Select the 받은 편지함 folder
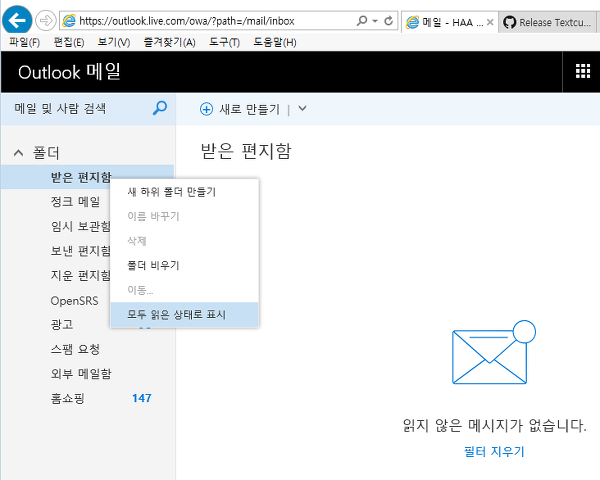Viewport: 600px width, 480px height. (87, 177)
